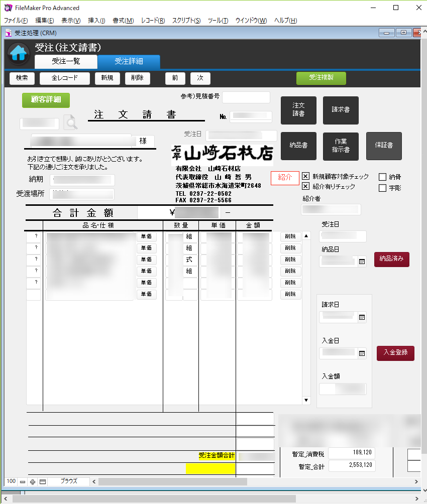Go to previous record with 前
The width and height of the screenshot is (427, 504).
point(175,78)
